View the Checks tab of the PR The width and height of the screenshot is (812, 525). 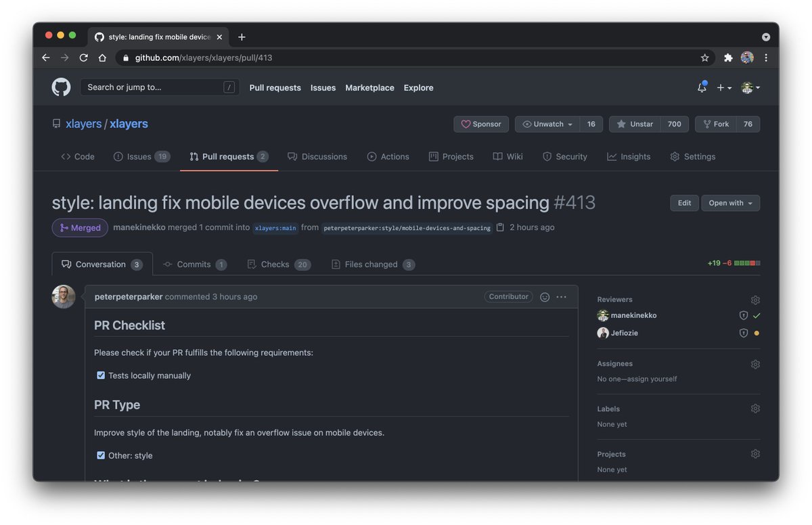279,265
